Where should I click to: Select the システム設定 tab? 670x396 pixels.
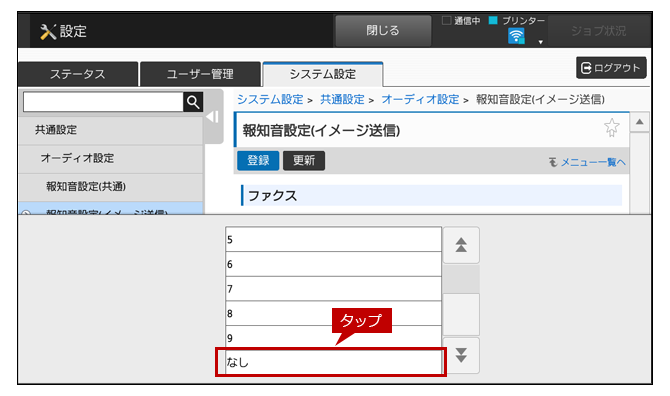click(323, 74)
